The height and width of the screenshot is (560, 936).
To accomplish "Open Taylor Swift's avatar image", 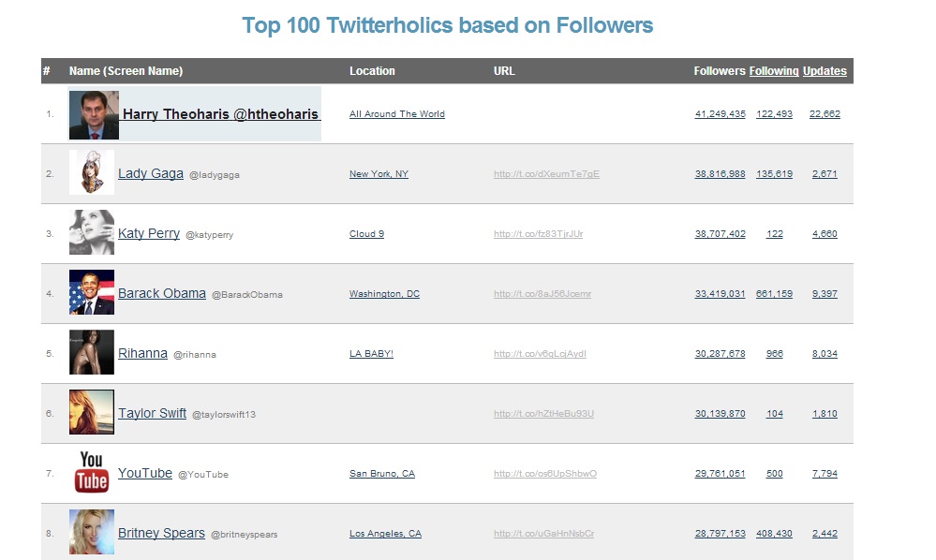I will (x=92, y=413).
